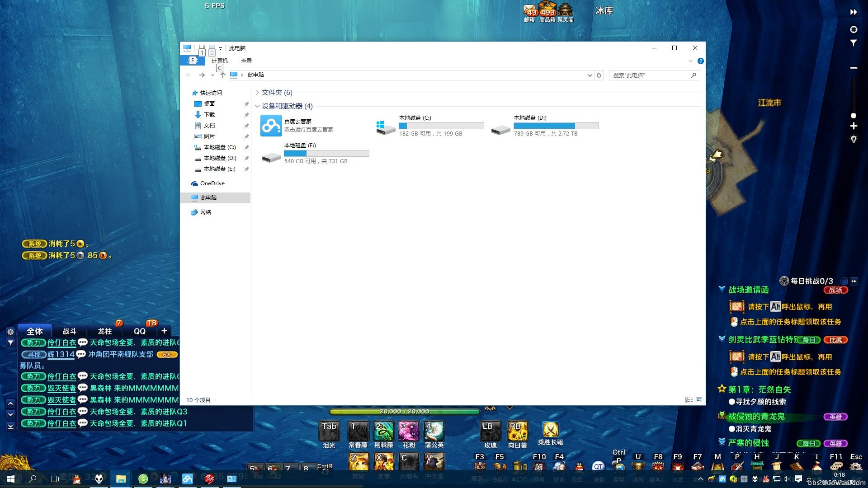
Task: Switch to 战斗 chat tab
Action: (70, 331)
